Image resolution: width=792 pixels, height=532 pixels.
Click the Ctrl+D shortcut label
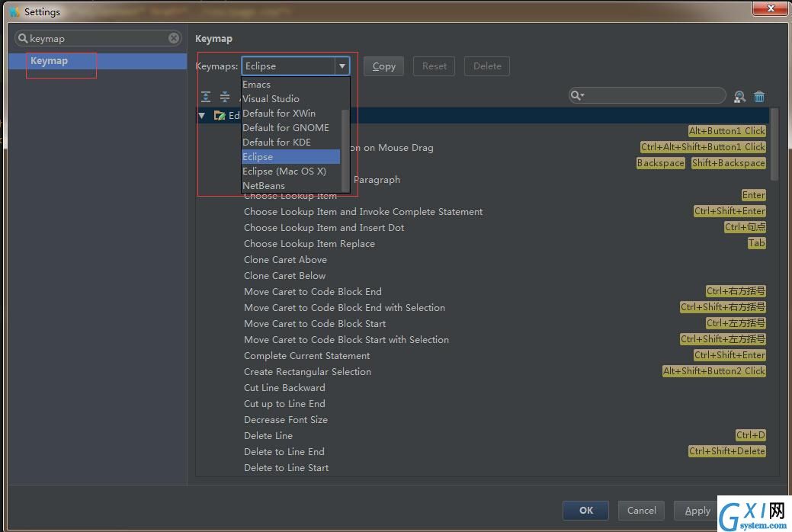coord(750,435)
